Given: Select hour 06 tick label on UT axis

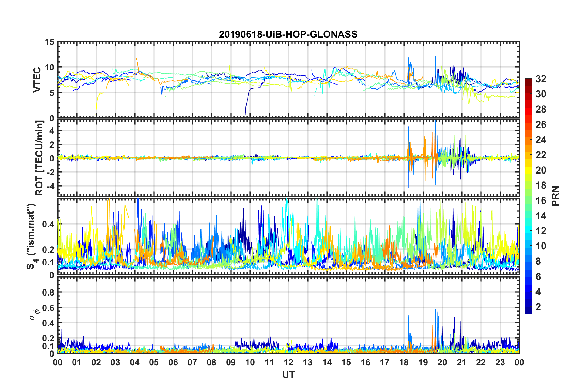Looking at the screenshot, I should coord(173,362).
